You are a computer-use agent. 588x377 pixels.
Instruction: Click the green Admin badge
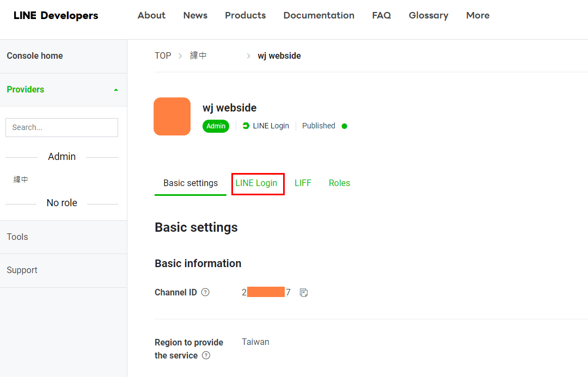pyautogui.click(x=216, y=126)
